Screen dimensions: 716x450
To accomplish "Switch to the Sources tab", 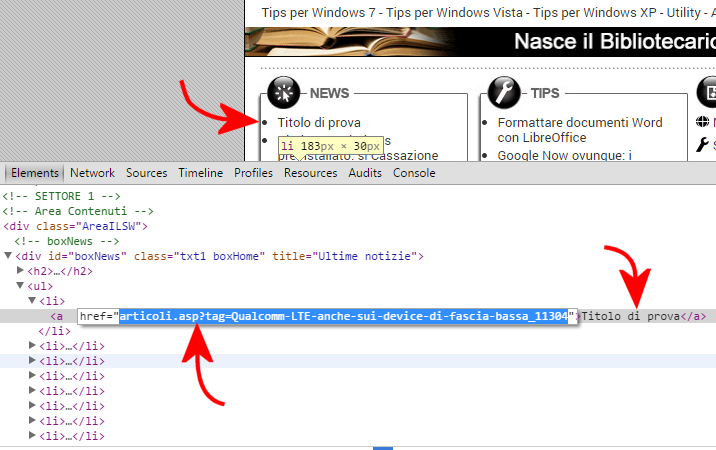I will pyautogui.click(x=147, y=173).
